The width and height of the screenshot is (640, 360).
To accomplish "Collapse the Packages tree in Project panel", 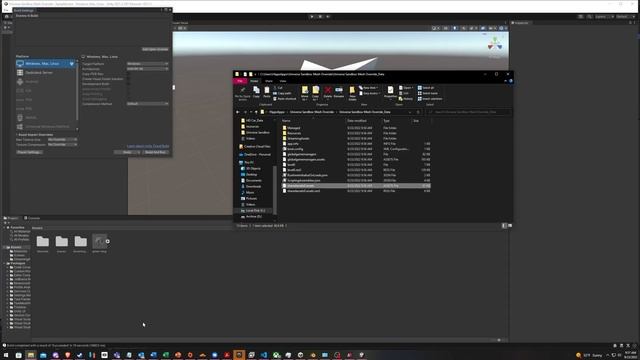I will (5, 263).
